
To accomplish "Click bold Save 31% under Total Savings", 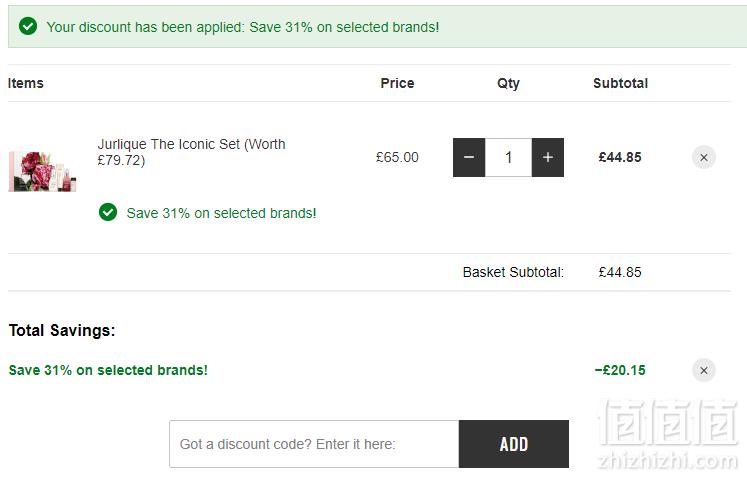I will tap(108, 370).
